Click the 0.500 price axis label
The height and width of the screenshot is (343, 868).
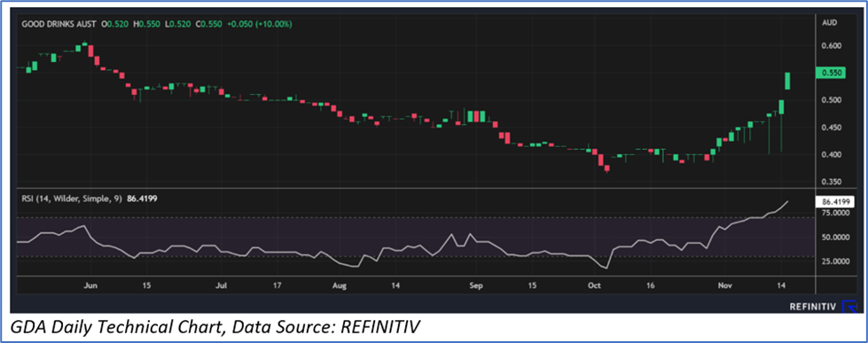[831, 100]
